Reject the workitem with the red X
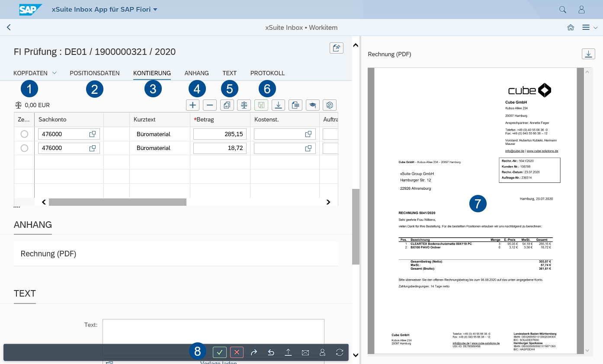 tap(236, 352)
